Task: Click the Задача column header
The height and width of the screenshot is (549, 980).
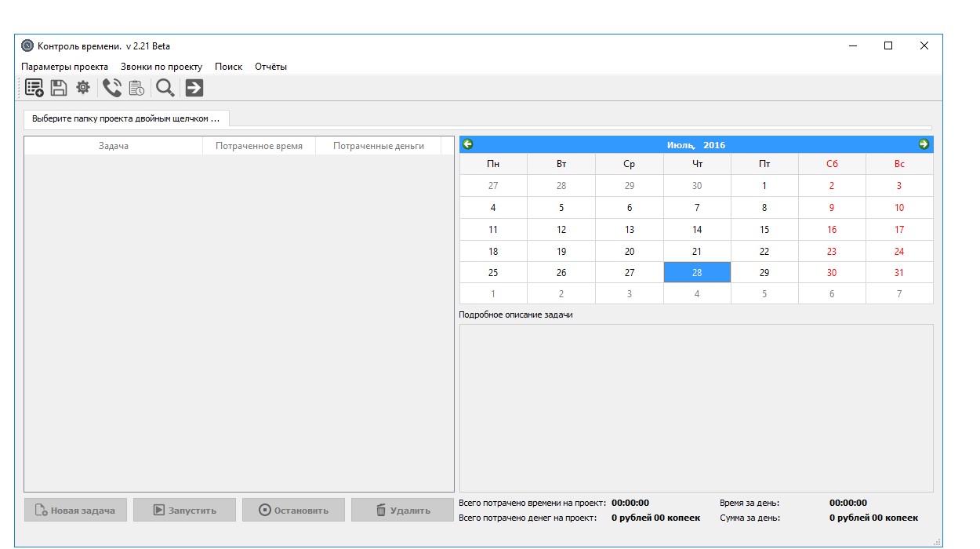Action: tap(114, 146)
